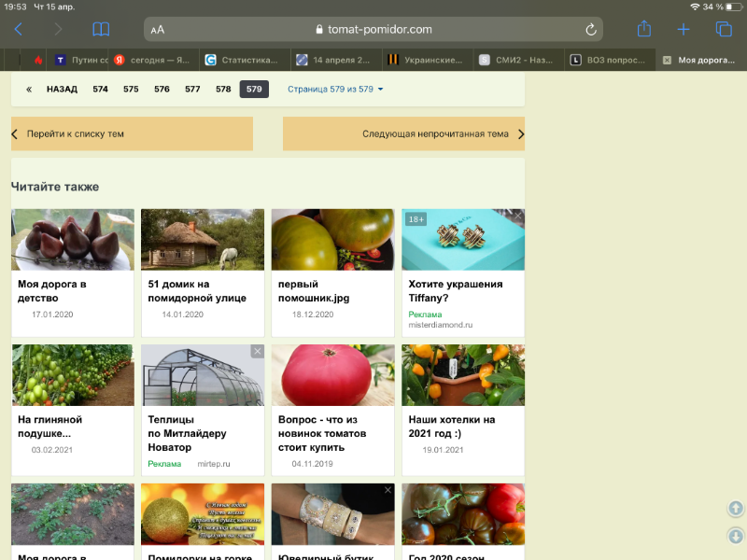Open the Safari bookmarks book icon
Viewport: 747px width, 560px height.
click(x=101, y=29)
